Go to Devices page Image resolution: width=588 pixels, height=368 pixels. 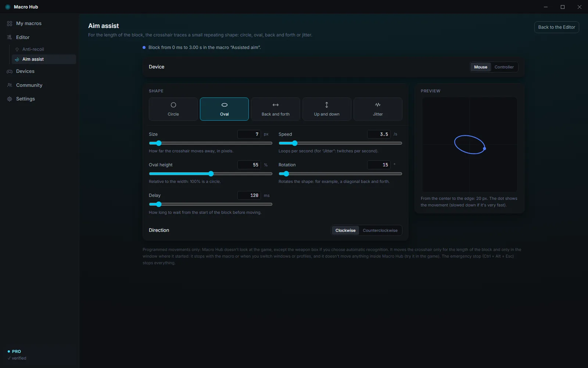coord(40,71)
